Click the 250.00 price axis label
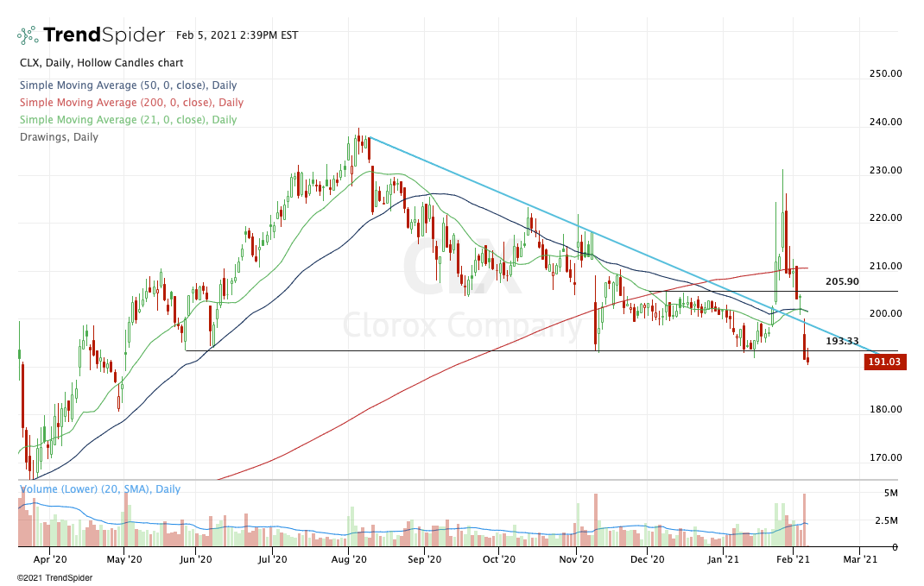 885,73
